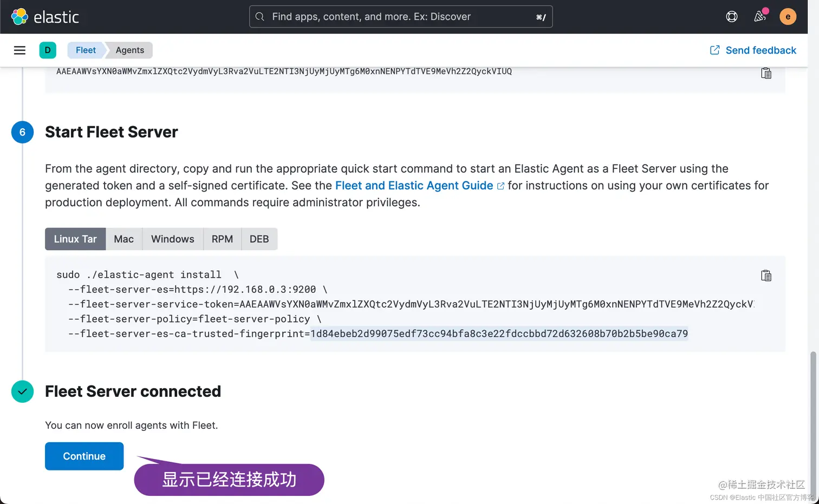Click 'You can now enroll agents' text

[132, 426]
